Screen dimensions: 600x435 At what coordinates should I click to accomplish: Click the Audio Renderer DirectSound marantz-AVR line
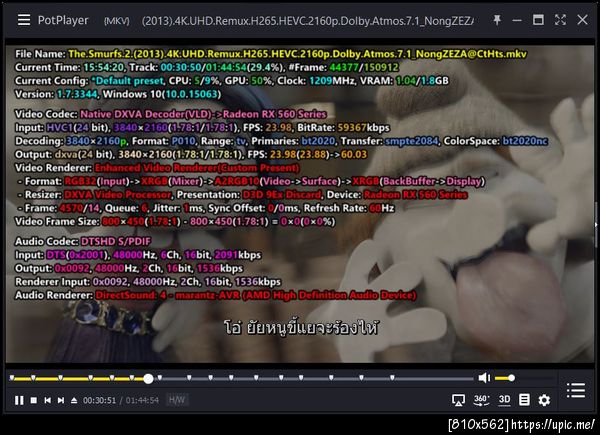tap(215, 295)
